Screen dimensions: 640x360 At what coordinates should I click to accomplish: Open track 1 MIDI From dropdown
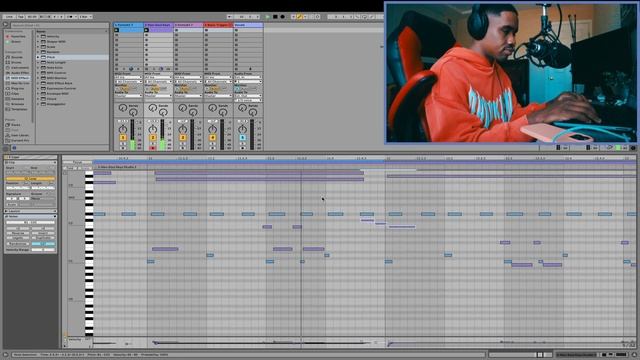(128, 78)
